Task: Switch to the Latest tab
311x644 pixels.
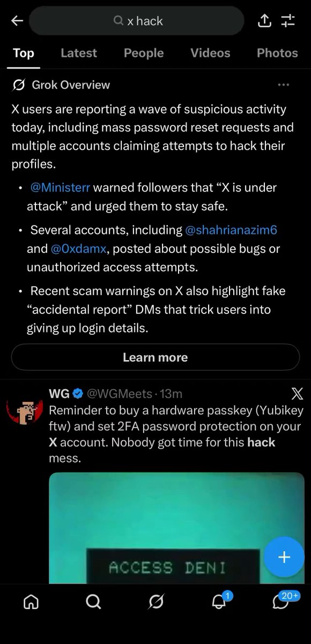Action: [x=79, y=53]
